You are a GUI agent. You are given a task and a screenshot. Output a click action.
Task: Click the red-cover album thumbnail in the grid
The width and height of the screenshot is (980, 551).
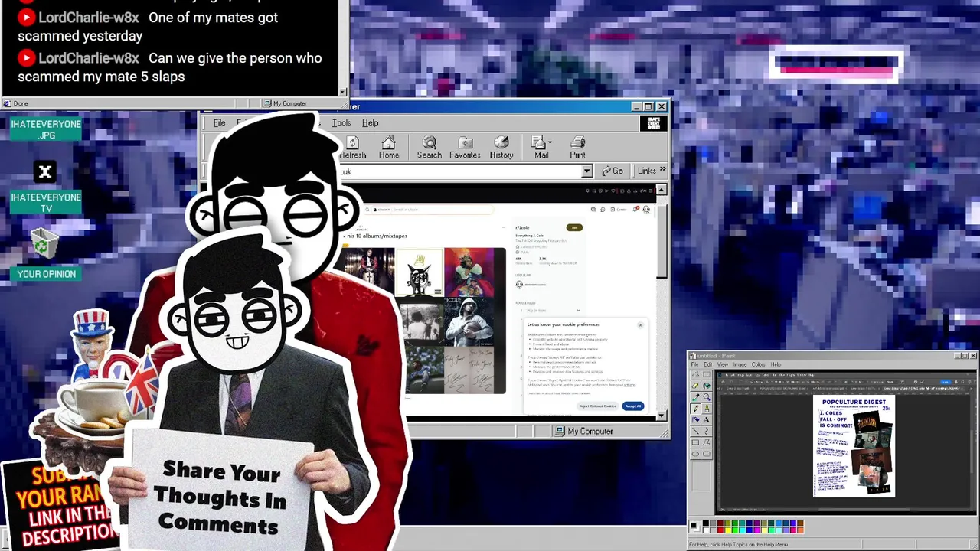point(469,272)
